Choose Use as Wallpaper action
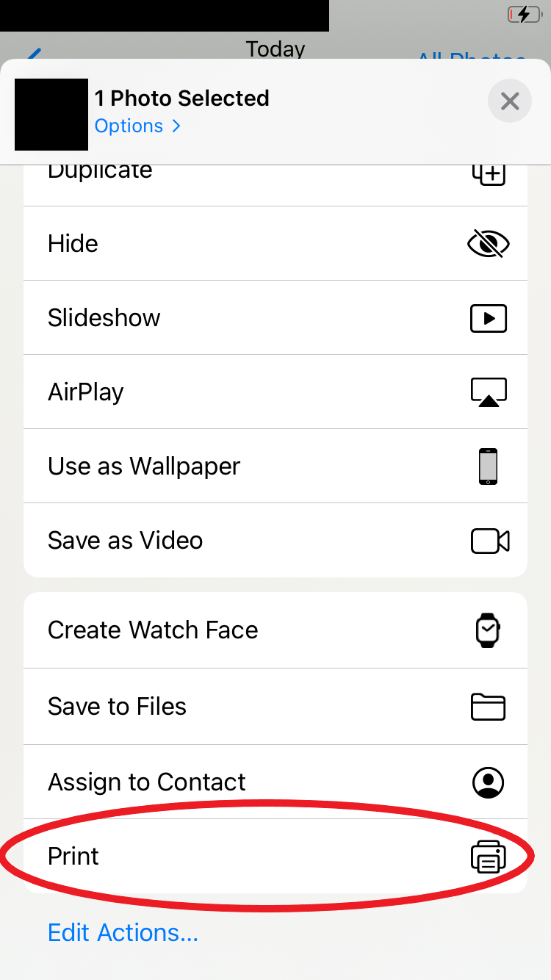 (x=144, y=466)
